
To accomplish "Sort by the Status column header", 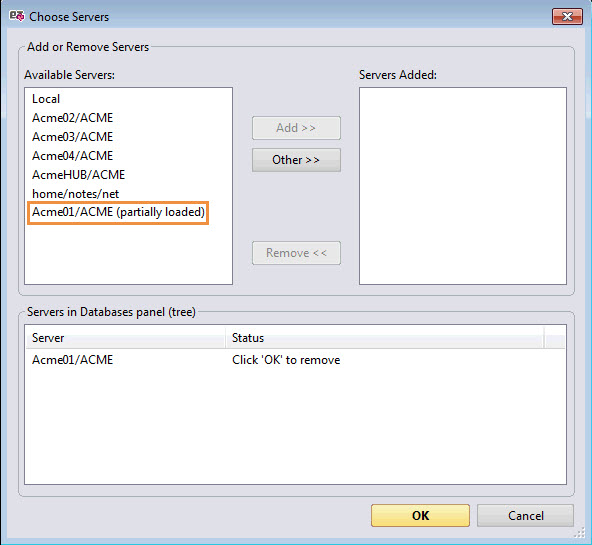I will [385, 338].
